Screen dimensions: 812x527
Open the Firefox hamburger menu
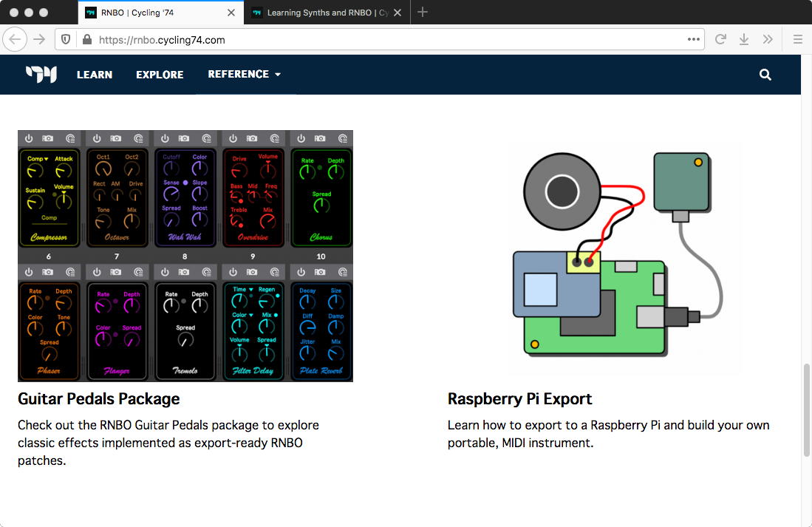tap(797, 39)
